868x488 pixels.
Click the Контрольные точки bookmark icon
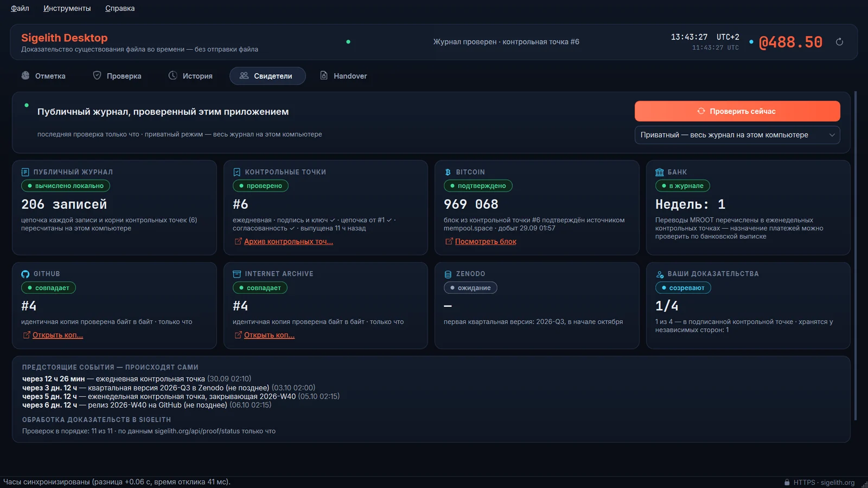pyautogui.click(x=237, y=172)
